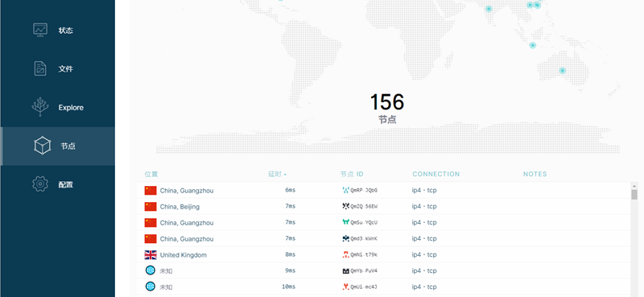Click ip4 • tcp in 6ms row
Viewport: 644px width, 297px height.
tap(424, 190)
